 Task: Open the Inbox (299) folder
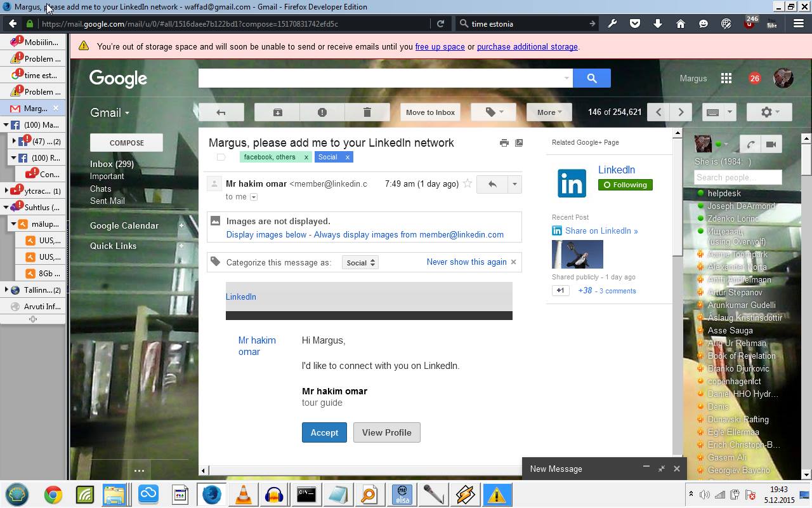point(112,164)
